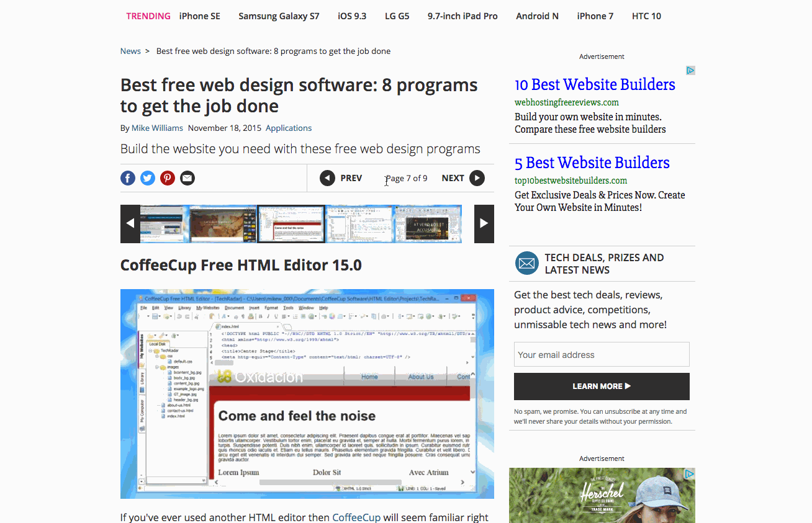Viewport: 812px width, 523px height.
Task: Open the Applications category link
Action: click(x=289, y=128)
